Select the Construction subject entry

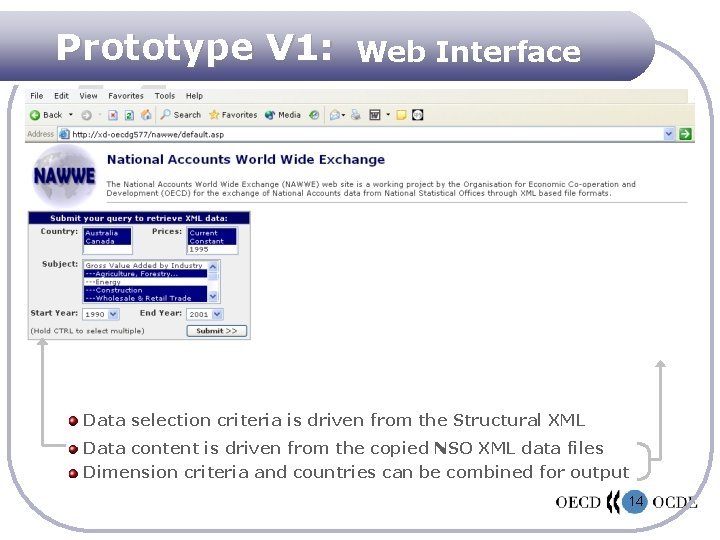pyautogui.click(x=146, y=290)
